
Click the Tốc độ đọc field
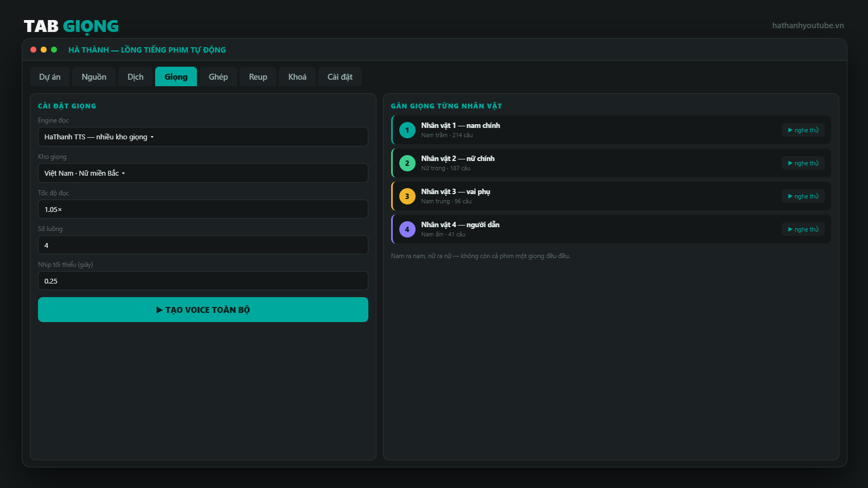[x=203, y=209]
